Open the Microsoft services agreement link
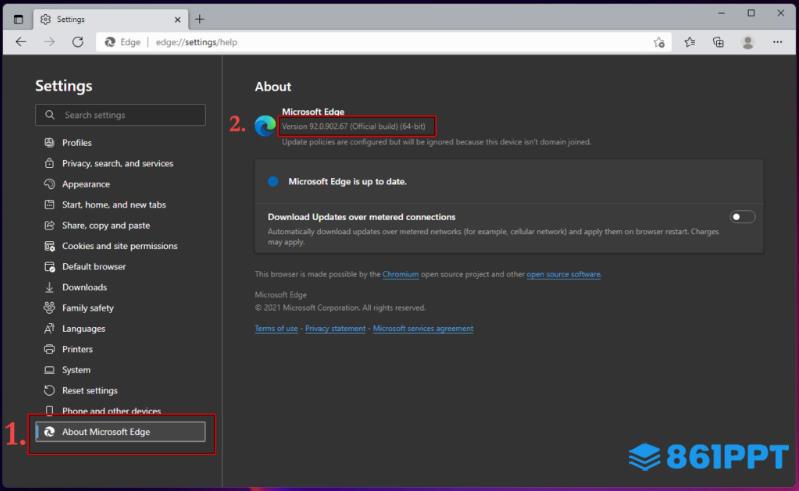This screenshot has width=799, height=491. click(423, 329)
